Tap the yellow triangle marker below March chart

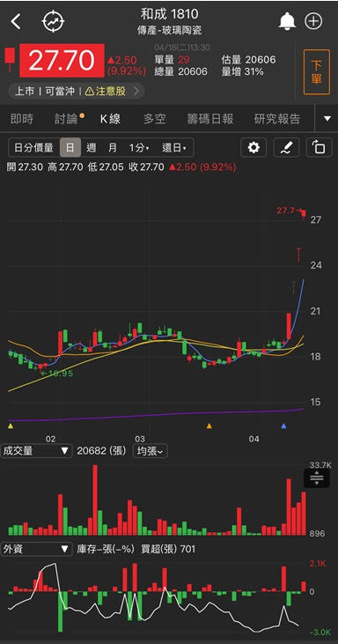[209, 426]
